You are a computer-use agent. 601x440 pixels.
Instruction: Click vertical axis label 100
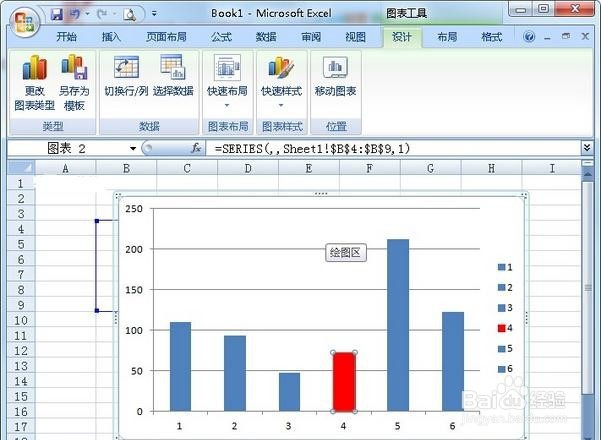(x=134, y=330)
